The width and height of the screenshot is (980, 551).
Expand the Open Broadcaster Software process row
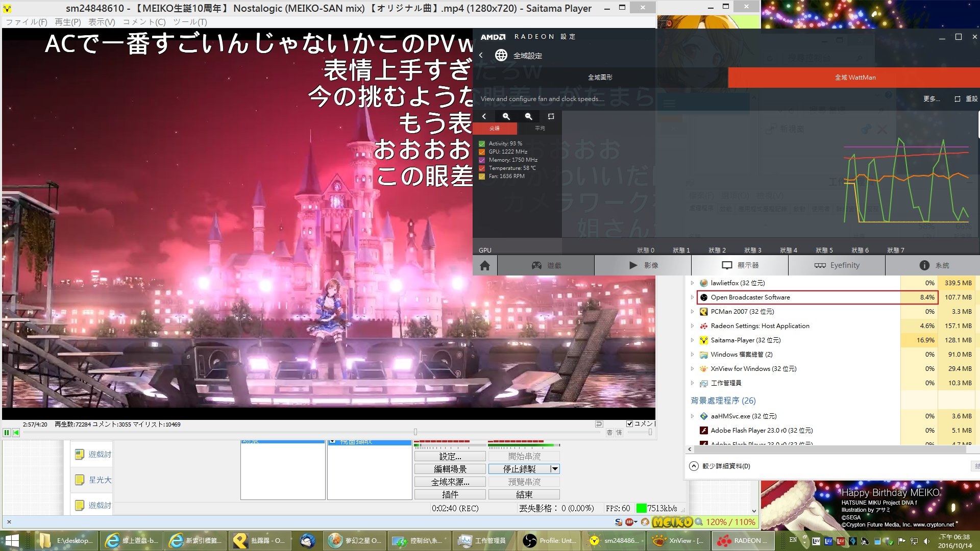(692, 297)
